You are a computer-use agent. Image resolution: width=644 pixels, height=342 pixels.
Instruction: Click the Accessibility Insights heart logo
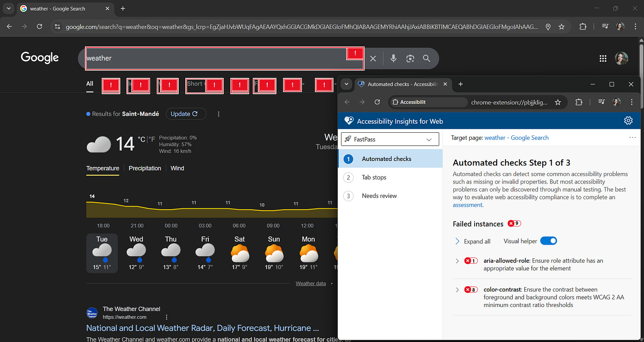349,121
